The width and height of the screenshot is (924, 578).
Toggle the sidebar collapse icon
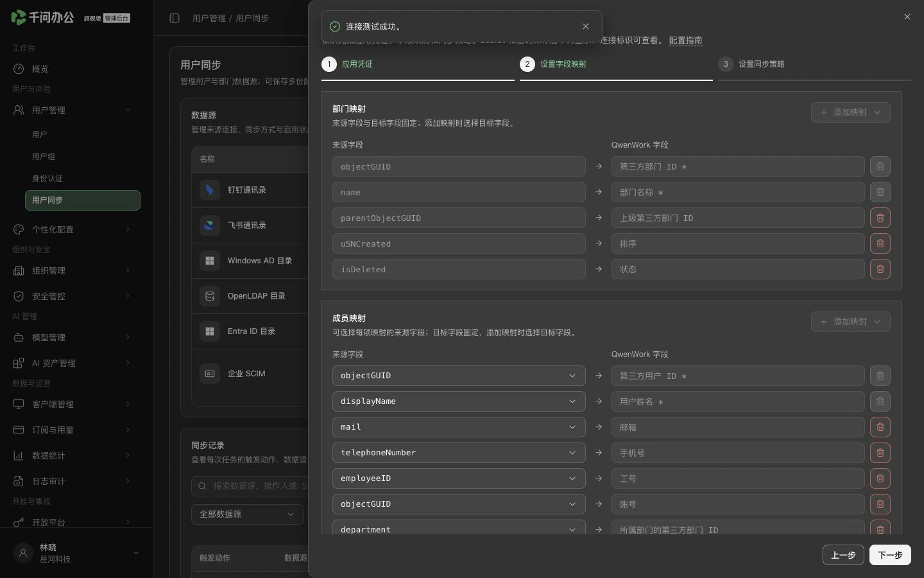coord(175,18)
